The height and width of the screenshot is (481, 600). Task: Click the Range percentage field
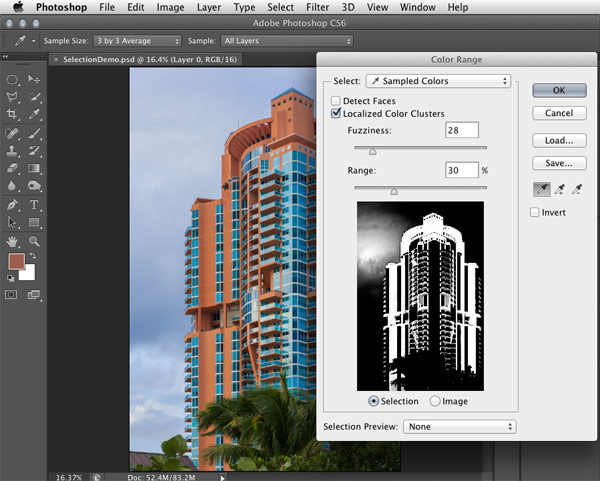tap(462, 170)
